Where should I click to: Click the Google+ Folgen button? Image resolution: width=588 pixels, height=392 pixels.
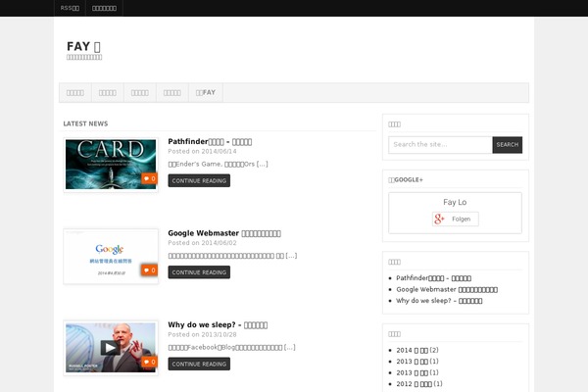(x=456, y=220)
